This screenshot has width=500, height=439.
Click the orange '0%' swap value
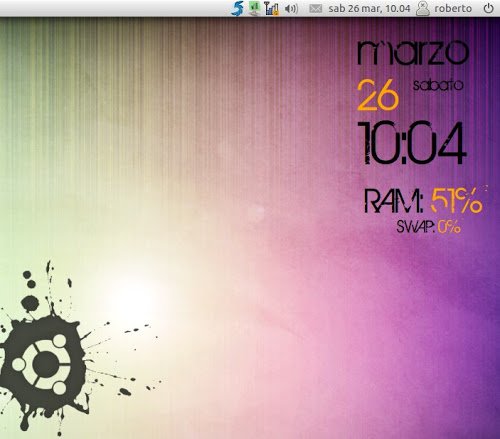click(x=449, y=227)
